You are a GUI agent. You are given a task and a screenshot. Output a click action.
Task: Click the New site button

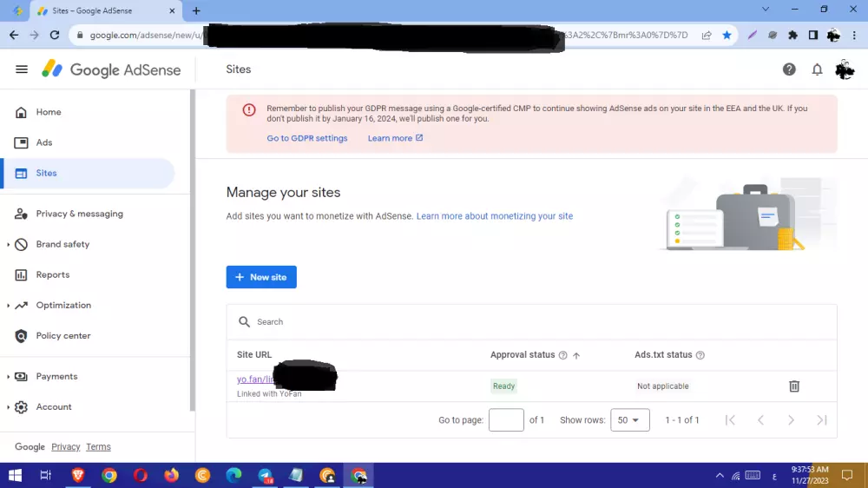[x=261, y=277]
